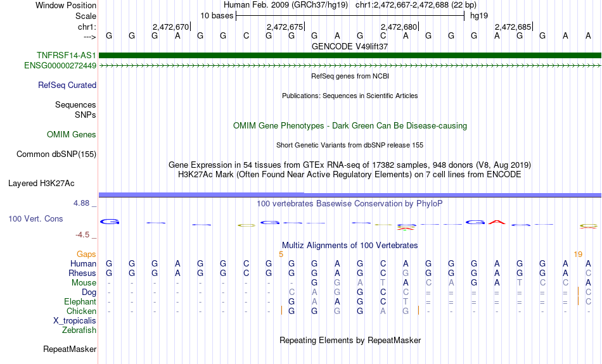Click the TNFRSF14-AS1 gene label
This screenshot has height=364, width=602.
(x=67, y=55)
